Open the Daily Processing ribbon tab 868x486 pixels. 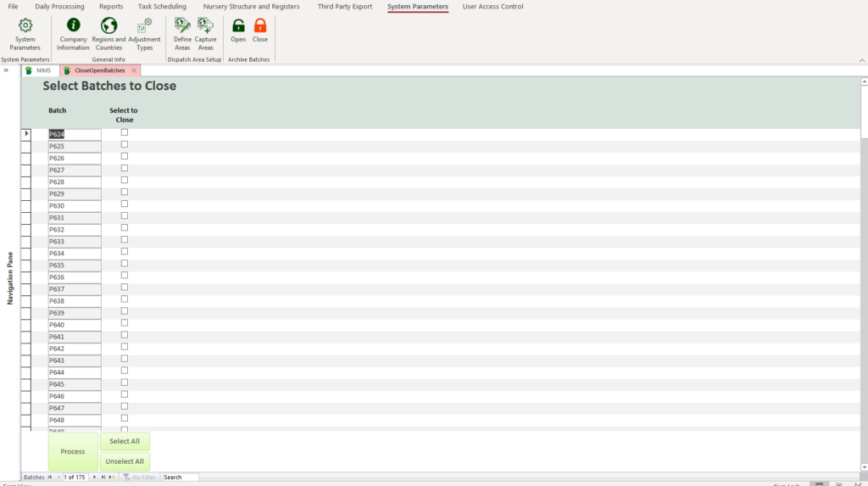(x=59, y=7)
